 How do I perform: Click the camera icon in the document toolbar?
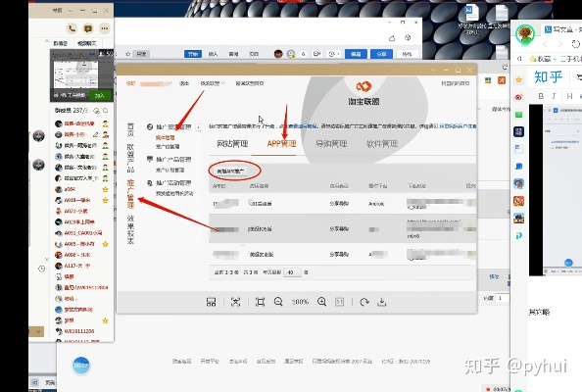pos(316,54)
